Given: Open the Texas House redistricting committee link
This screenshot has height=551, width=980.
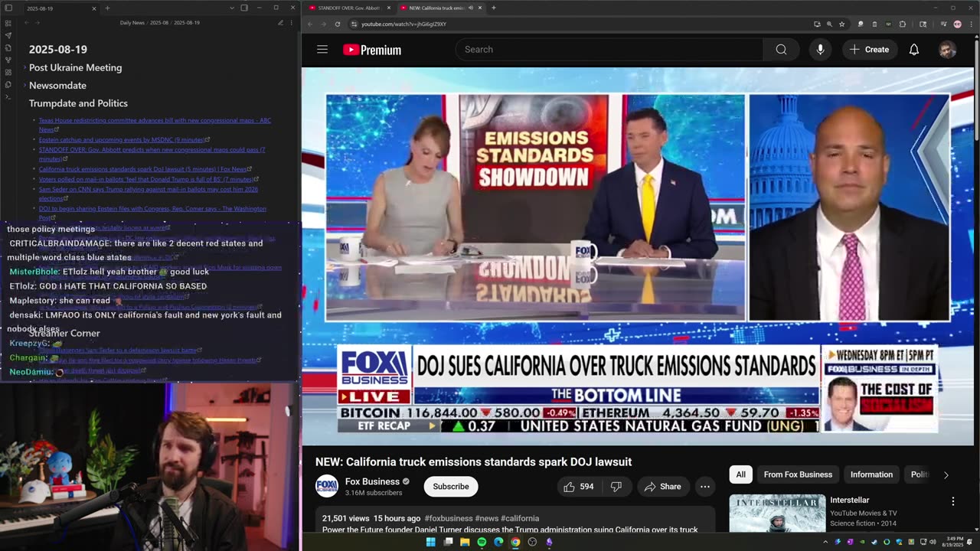Looking at the screenshot, I should click(155, 125).
